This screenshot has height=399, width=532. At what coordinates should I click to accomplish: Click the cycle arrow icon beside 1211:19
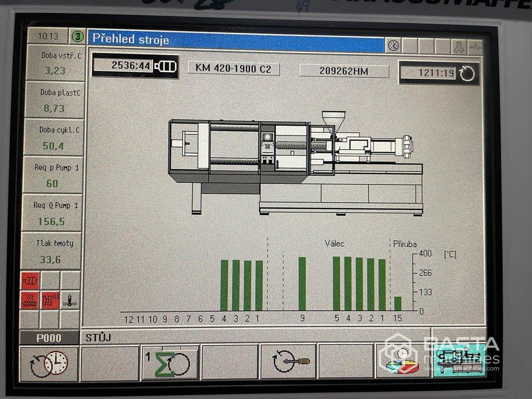coord(467,74)
